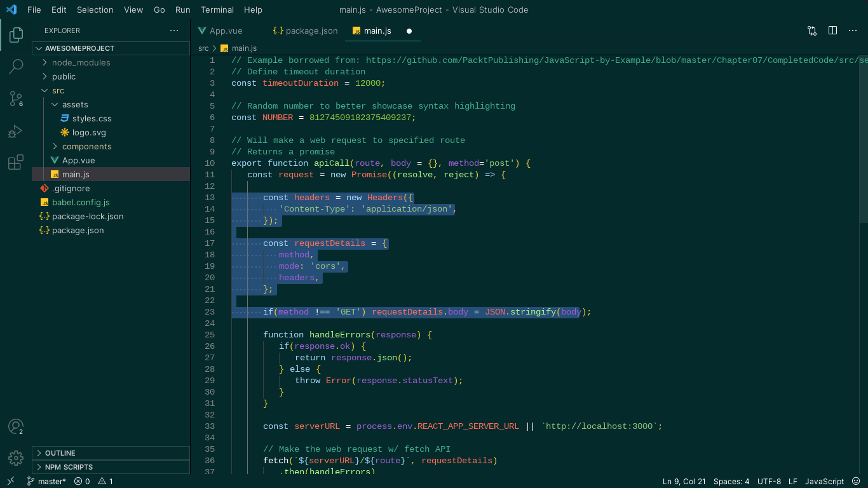Open the View menu
868x488 pixels.
point(133,10)
